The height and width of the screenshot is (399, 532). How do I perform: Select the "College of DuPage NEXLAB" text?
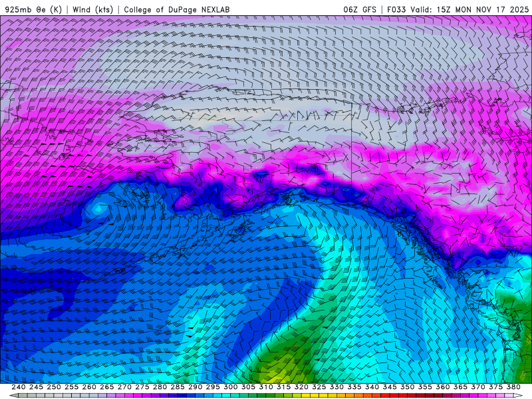point(177,9)
